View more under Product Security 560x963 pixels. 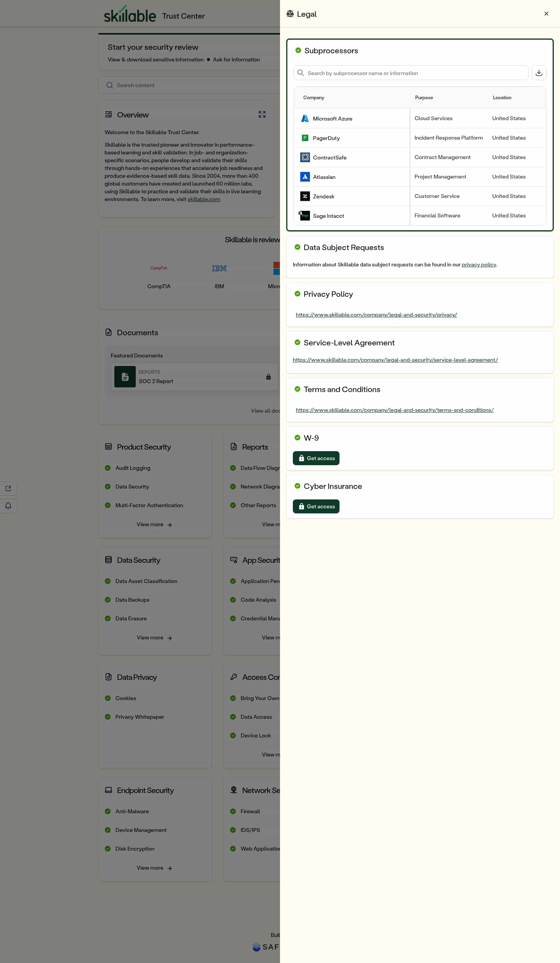pyautogui.click(x=154, y=524)
